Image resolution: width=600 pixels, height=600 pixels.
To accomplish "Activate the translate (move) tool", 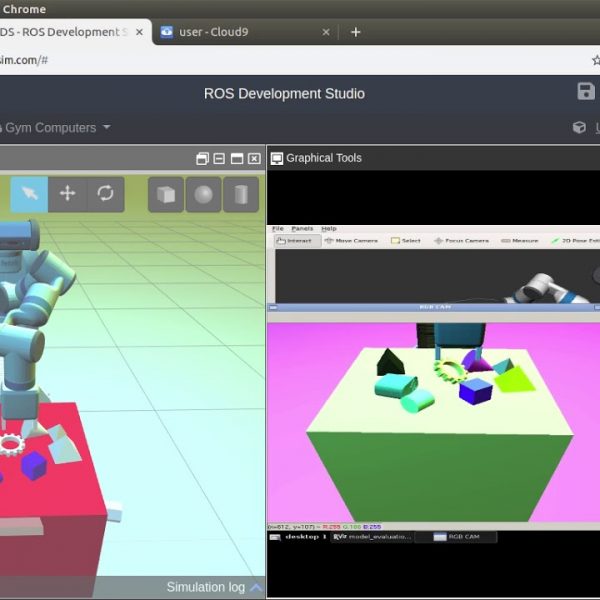I will click(67, 194).
